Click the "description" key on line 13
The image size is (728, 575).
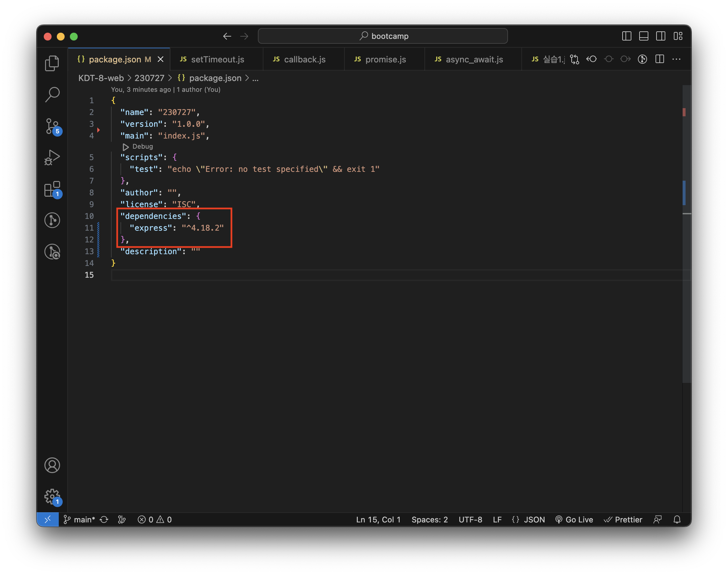coord(151,251)
